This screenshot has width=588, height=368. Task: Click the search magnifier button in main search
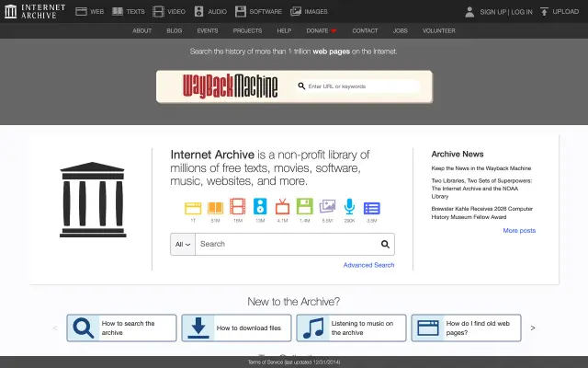tap(385, 245)
